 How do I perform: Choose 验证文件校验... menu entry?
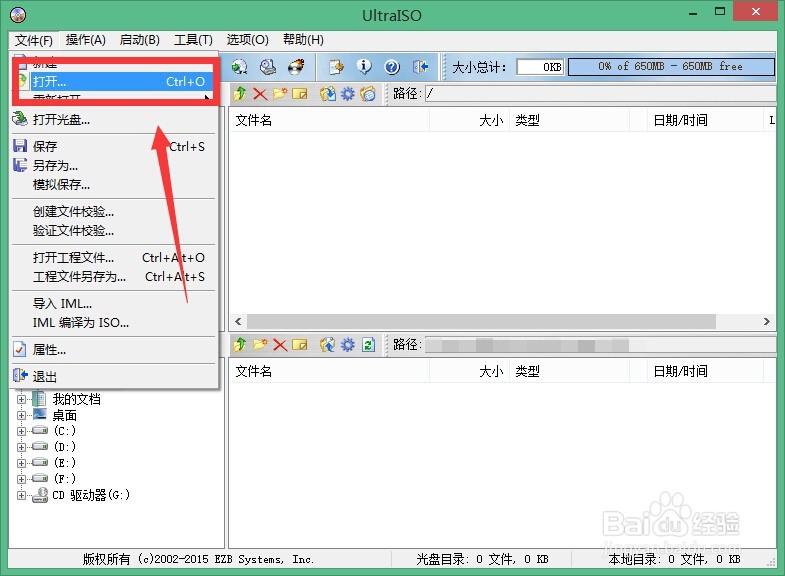[x=114, y=231]
